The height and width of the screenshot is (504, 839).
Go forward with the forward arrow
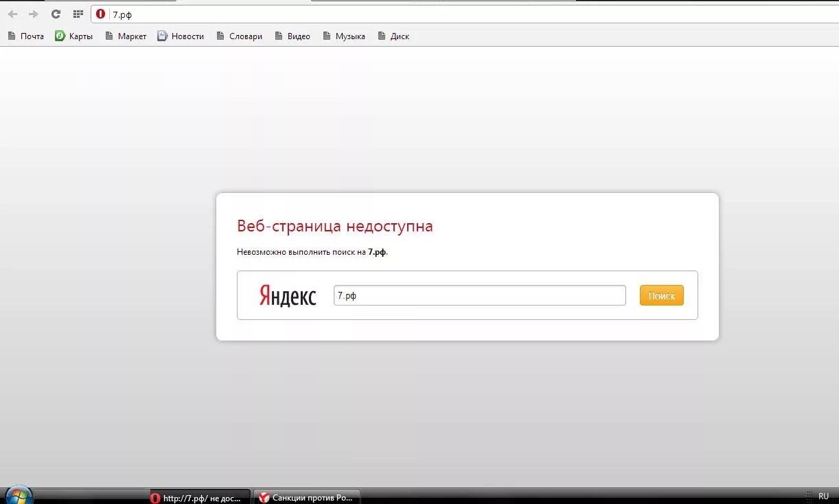[x=33, y=14]
